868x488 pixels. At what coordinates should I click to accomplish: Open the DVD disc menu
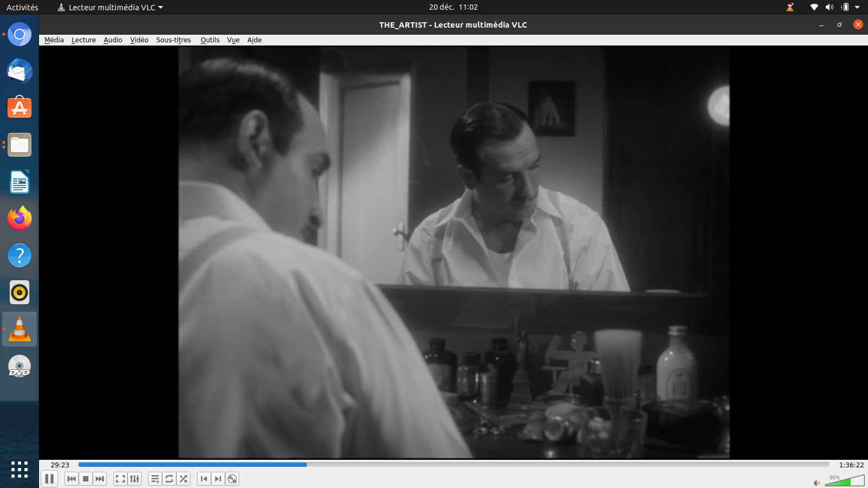(x=232, y=479)
